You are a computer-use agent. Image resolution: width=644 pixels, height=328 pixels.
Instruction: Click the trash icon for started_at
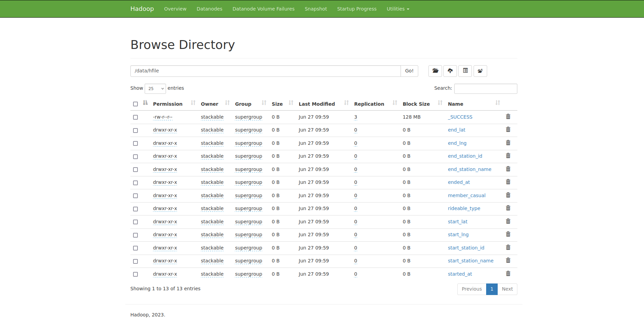(x=508, y=273)
